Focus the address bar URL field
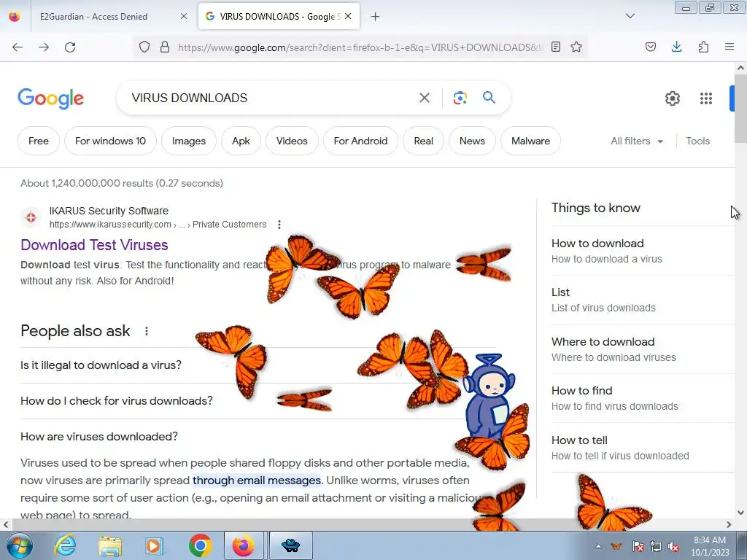 tap(360, 47)
